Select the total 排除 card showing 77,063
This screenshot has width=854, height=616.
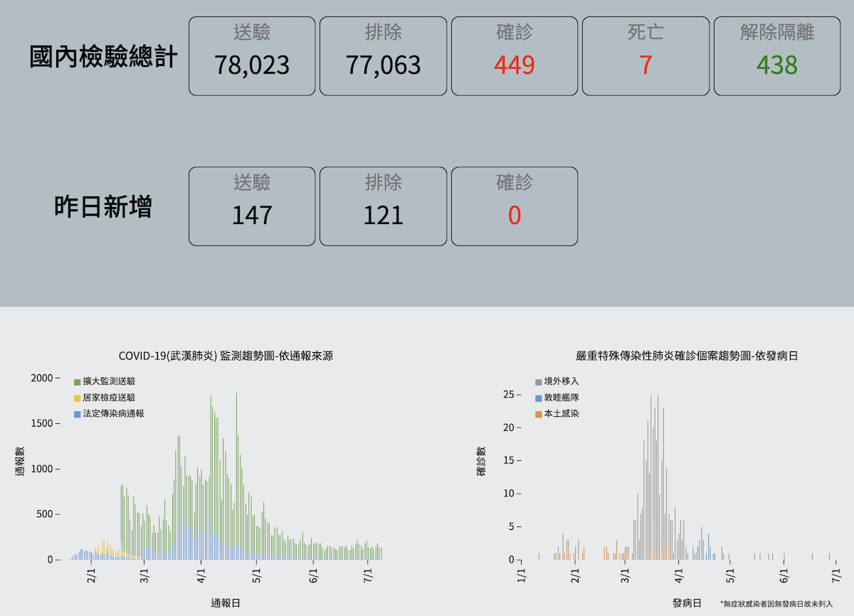coord(384,56)
